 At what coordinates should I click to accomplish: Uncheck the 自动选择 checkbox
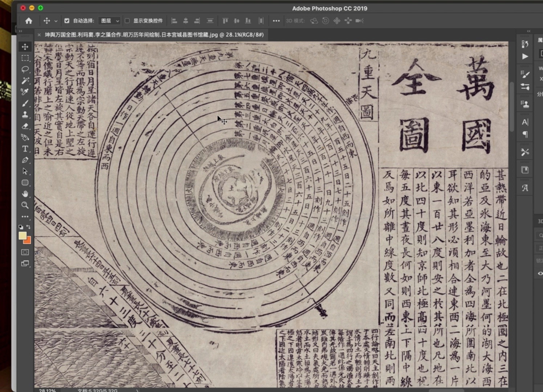(67, 21)
